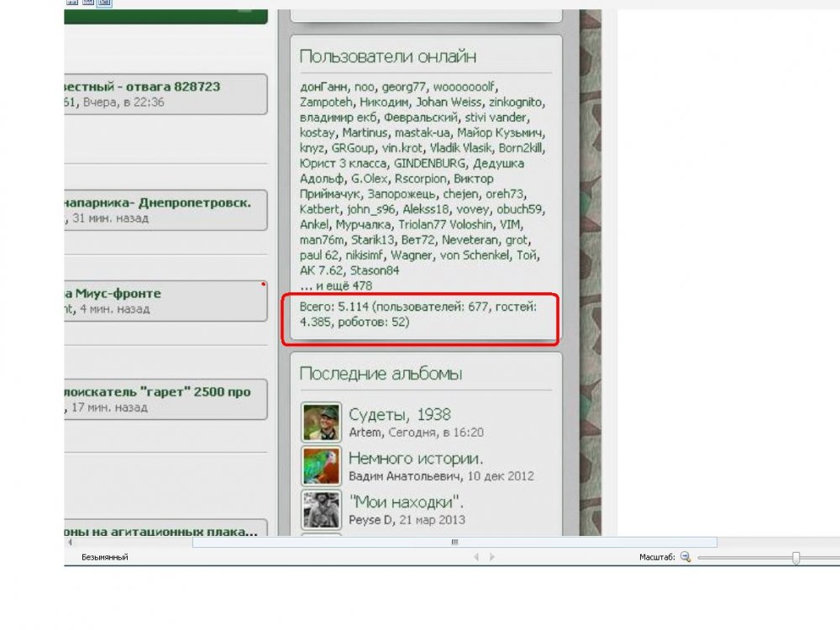Open Peyse D author profile

[370, 520]
